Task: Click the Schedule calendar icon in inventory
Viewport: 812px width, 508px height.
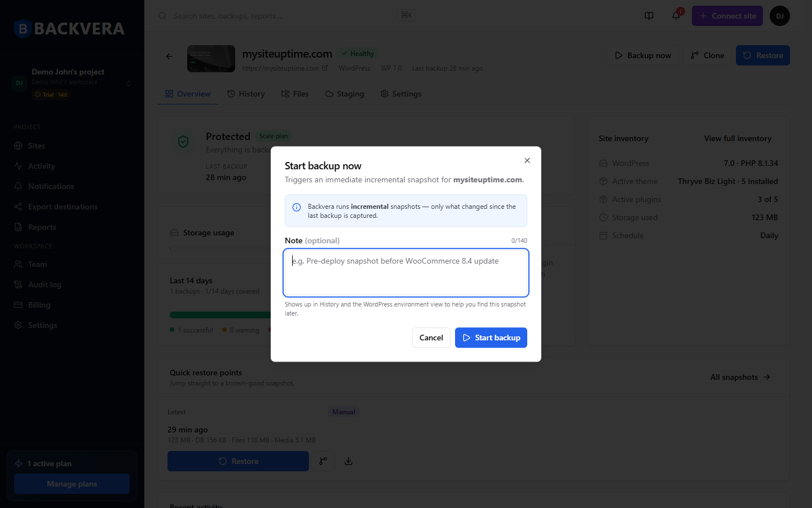Action: [x=603, y=235]
